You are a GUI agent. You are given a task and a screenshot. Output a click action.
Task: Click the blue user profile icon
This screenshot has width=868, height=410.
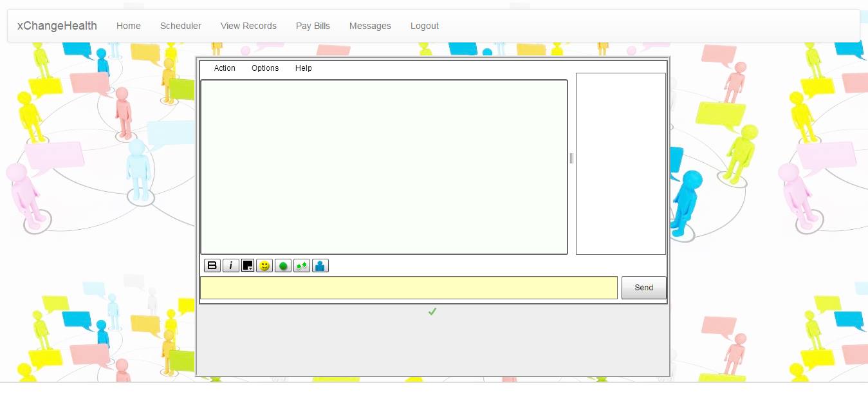(320, 266)
